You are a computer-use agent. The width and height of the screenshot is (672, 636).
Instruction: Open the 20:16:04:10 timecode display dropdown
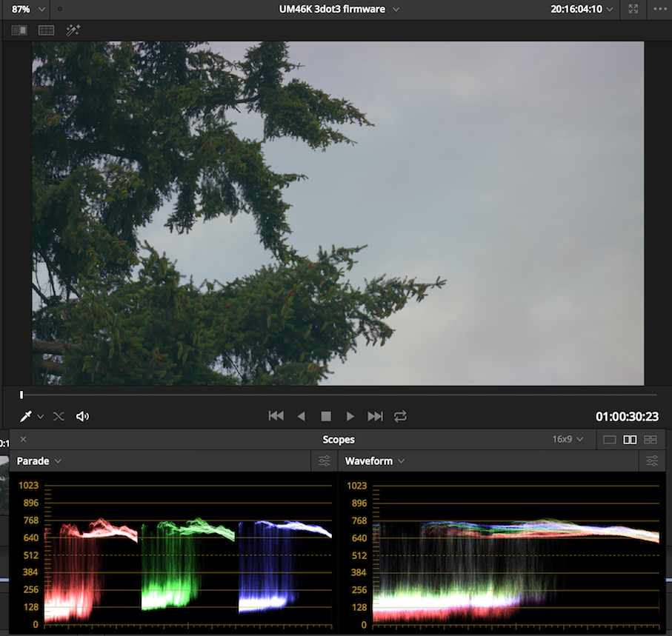[582, 9]
